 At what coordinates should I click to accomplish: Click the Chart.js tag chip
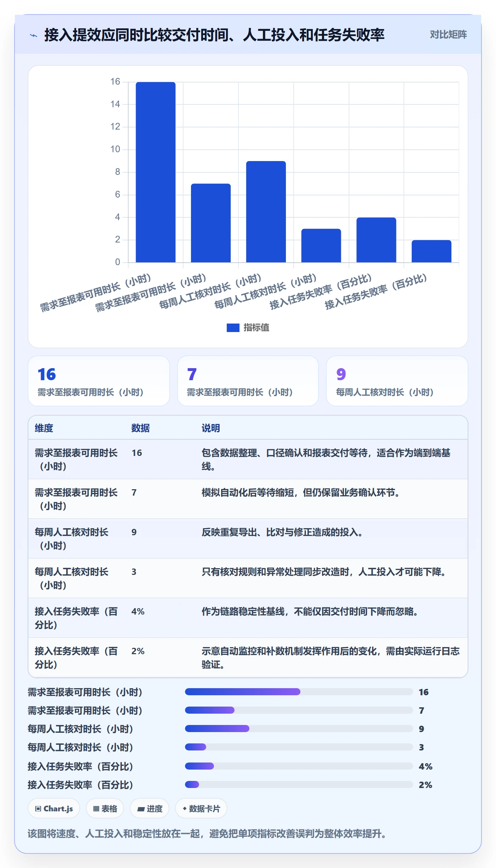(x=54, y=809)
